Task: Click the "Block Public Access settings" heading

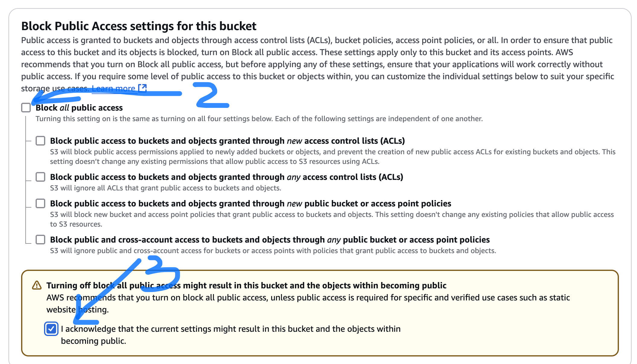Action: click(x=139, y=26)
